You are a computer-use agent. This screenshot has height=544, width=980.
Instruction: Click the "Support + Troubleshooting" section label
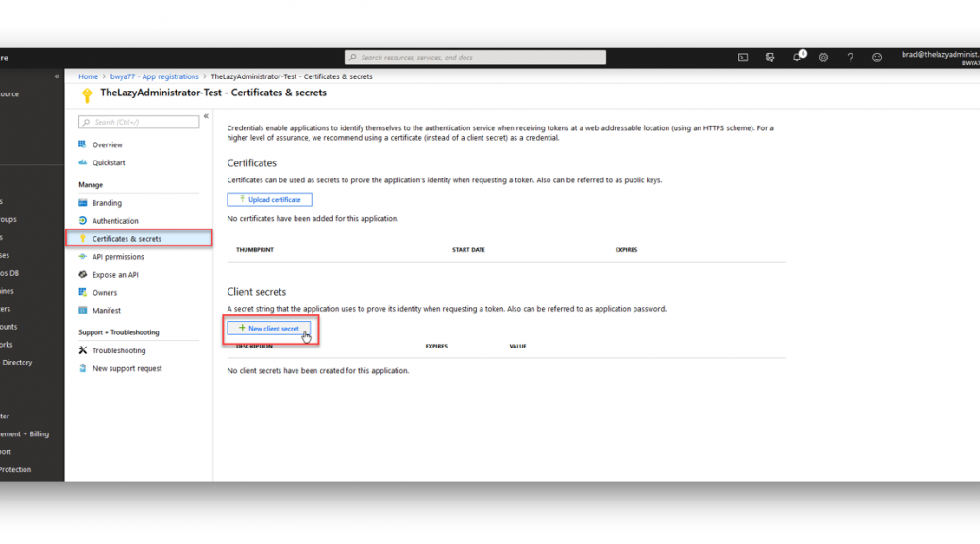pyautogui.click(x=119, y=332)
